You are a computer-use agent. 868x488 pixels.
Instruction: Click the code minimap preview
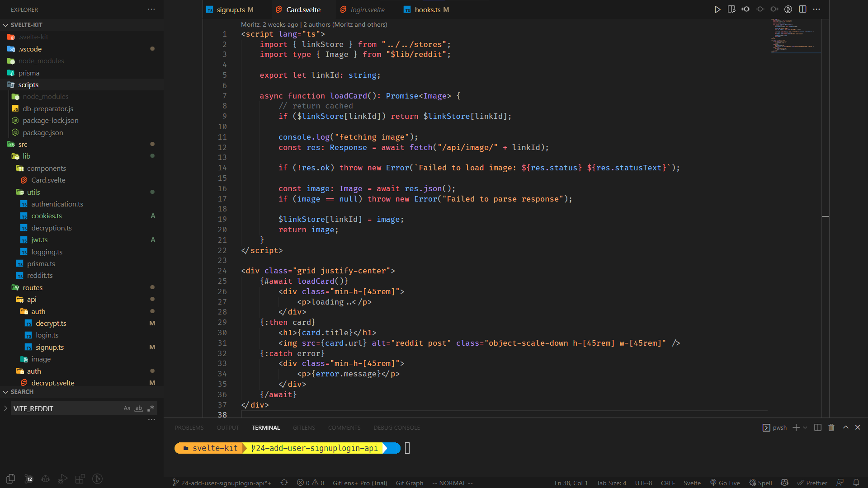pos(796,36)
